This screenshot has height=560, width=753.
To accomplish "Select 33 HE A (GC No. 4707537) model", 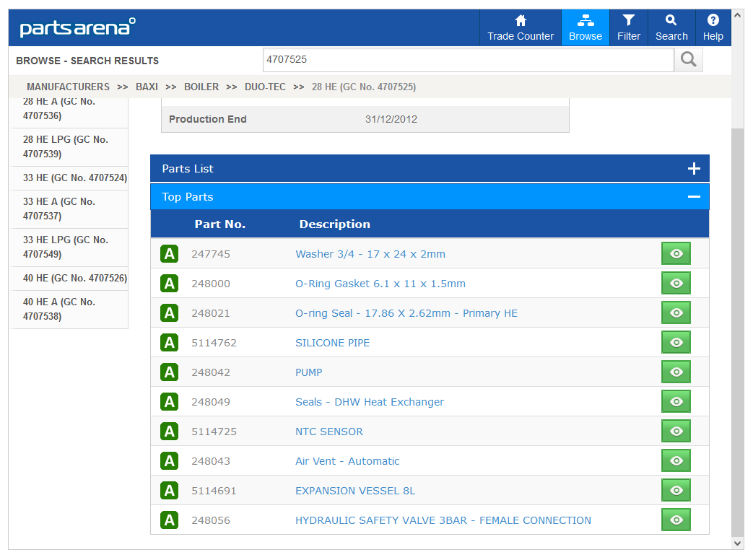I will click(69, 209).
